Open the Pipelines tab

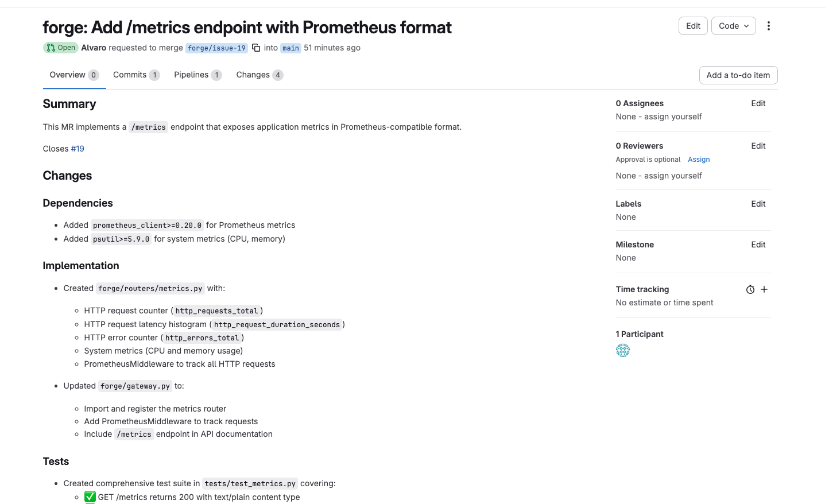click(197, 75)
